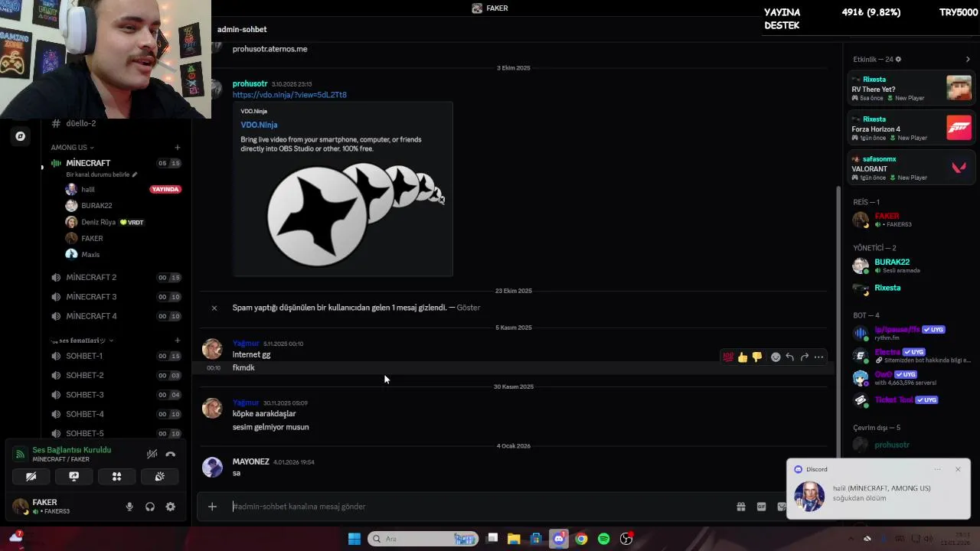The width and height of the screenshot is (980, 551).
Task: React with thumbs up emoji
Action: click(743, 357)
